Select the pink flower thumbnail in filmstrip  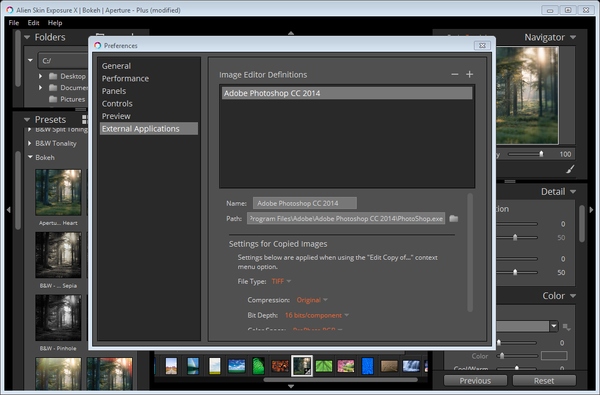coord(346,366)
